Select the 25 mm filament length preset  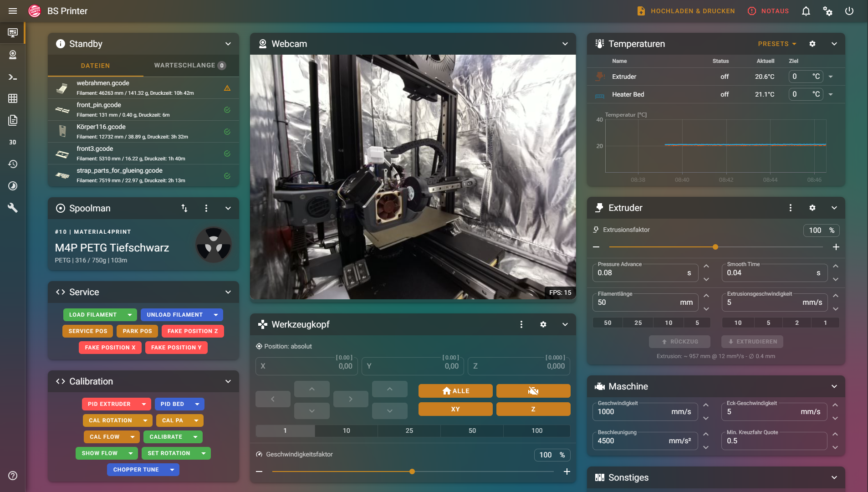coord(638,323)
